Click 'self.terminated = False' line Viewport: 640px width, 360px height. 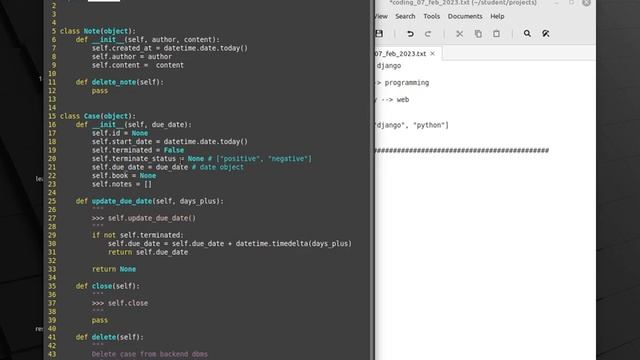coord(138,150)
